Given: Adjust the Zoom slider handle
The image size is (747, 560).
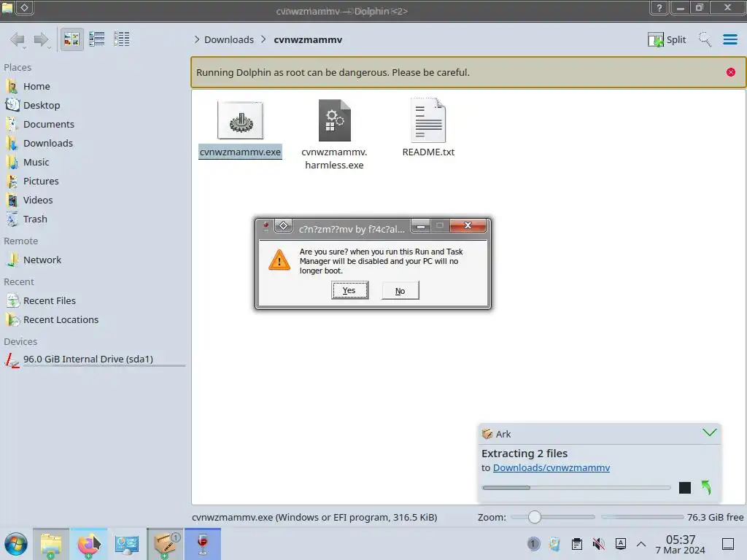Looking at the screenshot, I should tap(535, 517).
